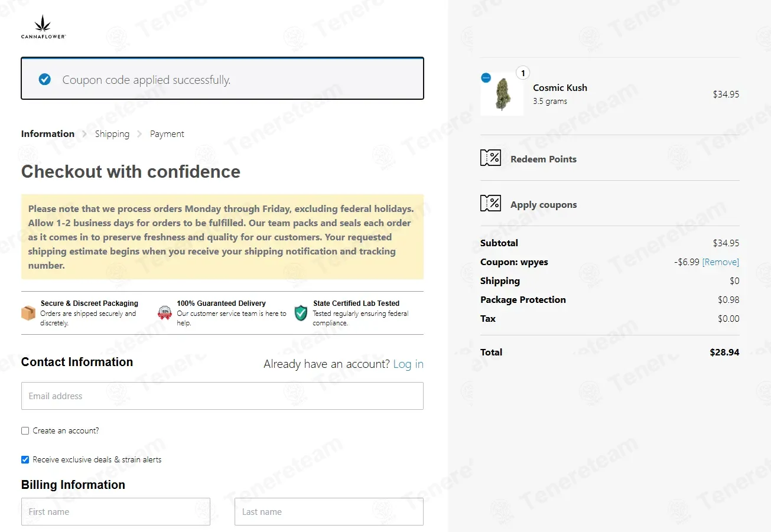
Task: Click the Total amount $28.94
Action: coord(724,352)
